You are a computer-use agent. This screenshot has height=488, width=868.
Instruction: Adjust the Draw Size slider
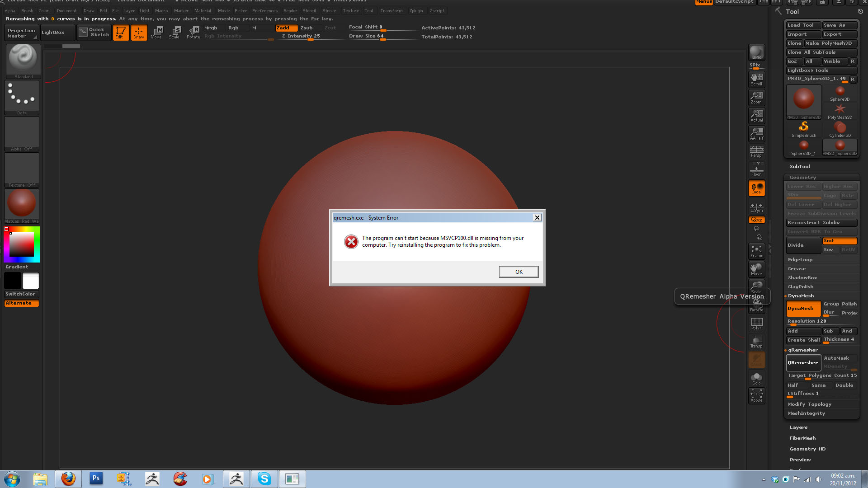tap(382, 36)
